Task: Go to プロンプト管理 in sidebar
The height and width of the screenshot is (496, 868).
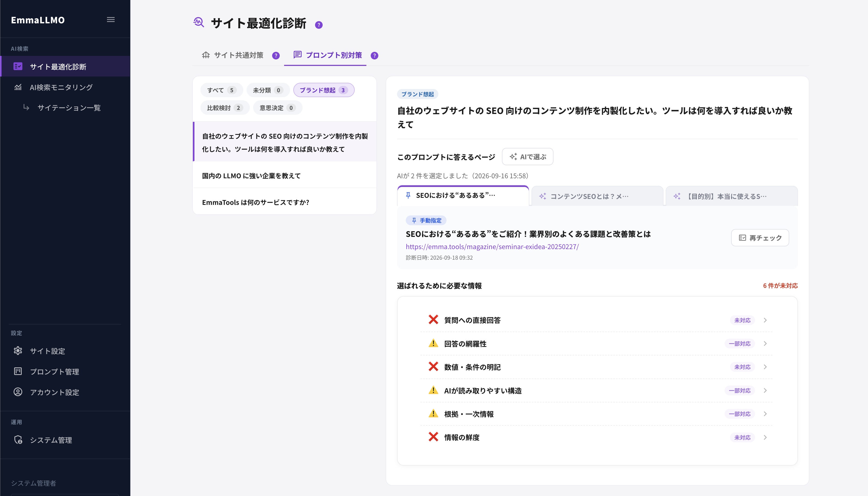Action: pos(65,371)
